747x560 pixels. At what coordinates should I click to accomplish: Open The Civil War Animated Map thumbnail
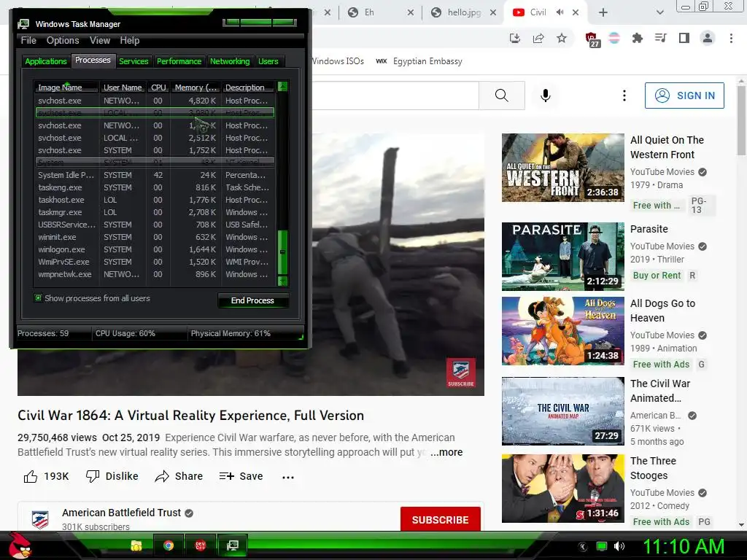pyautogui.click(x=562, y=411)
